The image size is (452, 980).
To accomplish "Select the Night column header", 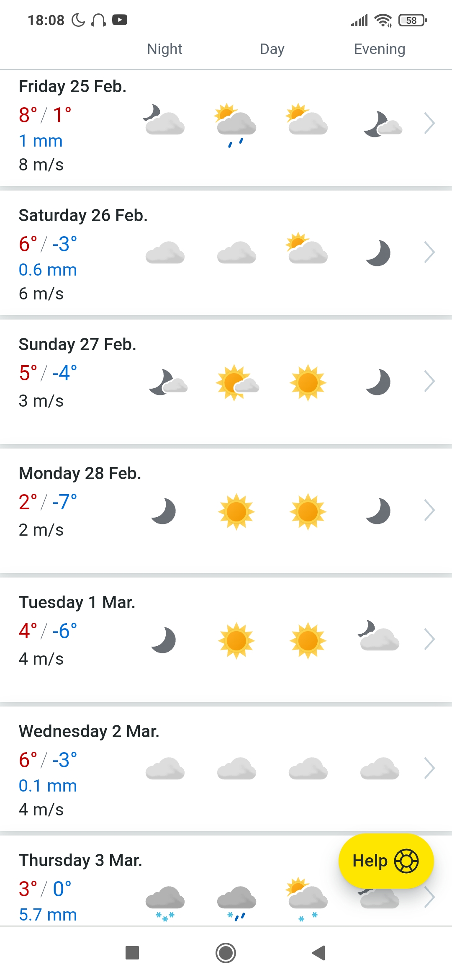I will pyautogui.click(x=164, y=49).
